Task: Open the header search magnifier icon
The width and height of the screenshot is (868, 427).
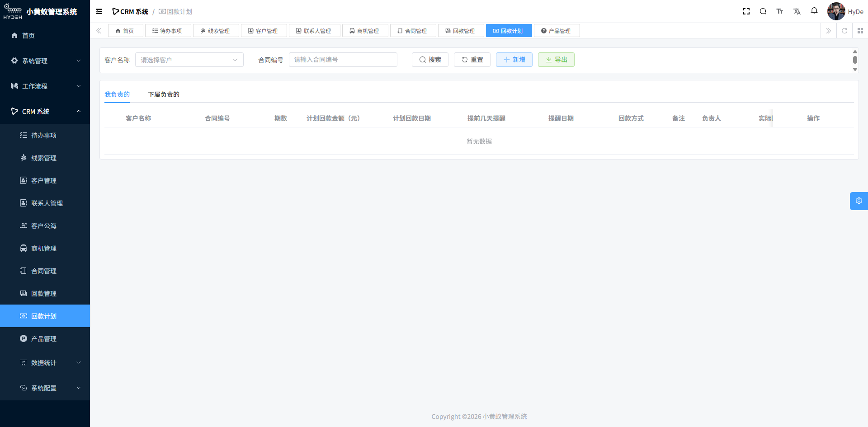Action: pos(763,11)
